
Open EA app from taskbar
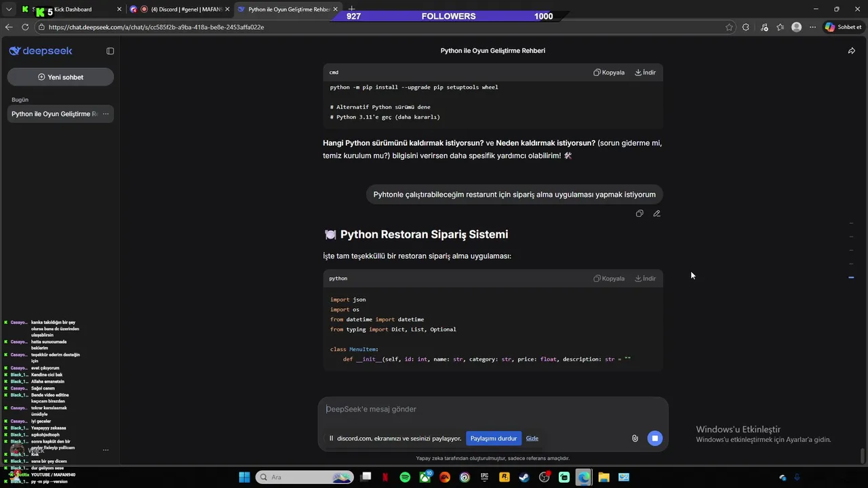click(445, 477)
